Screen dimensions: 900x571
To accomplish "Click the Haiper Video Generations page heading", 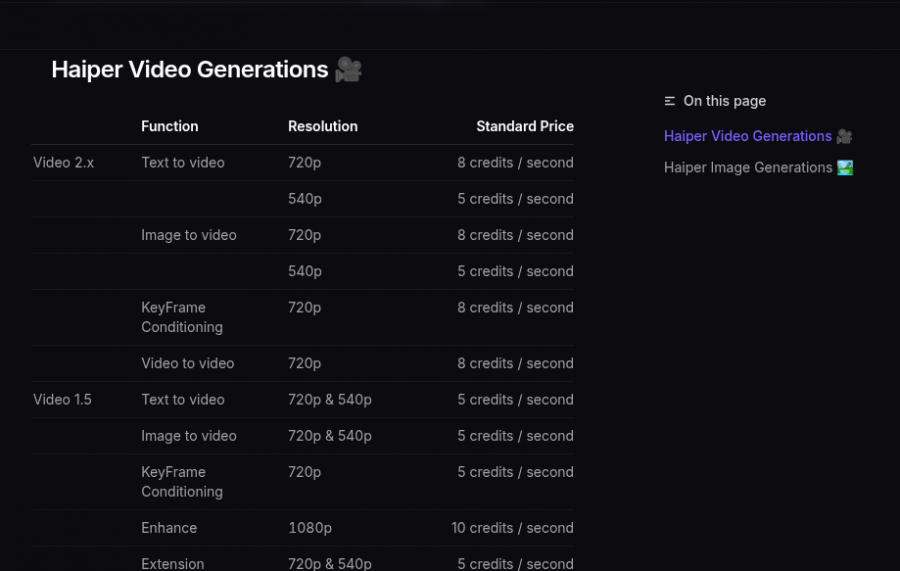I will (x=207, y=69).
